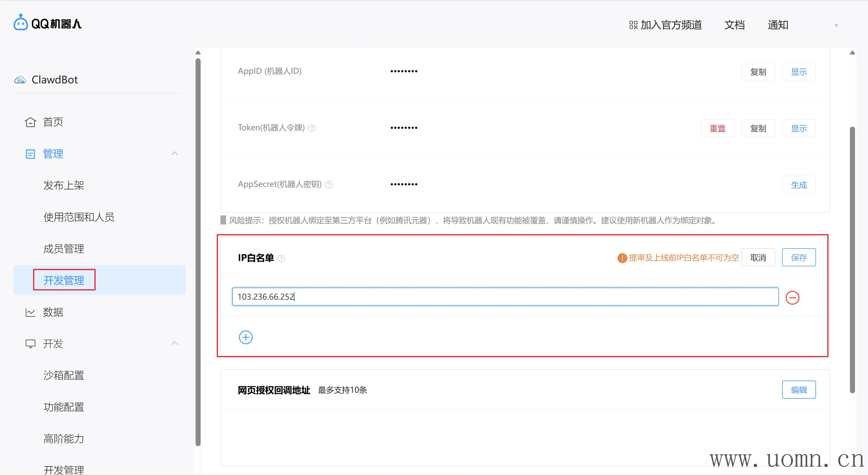Image resolution: width=868 pixels, height=475 pixels.
Task: Select 发布上架 in the sidebar
Action: click(64, 185)
